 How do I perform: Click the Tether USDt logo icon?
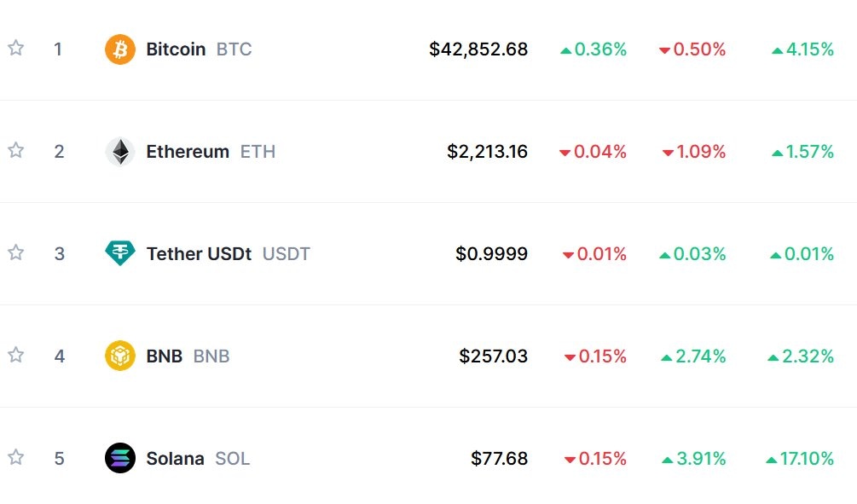click(x=119, y=253)
